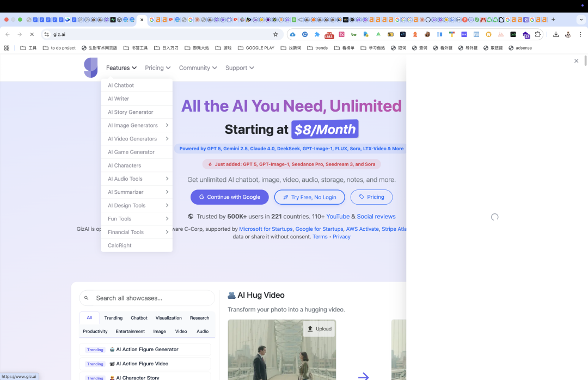Select the All showcase tab
The height and width of the screenshot is (380, 588).
click(89, 318)
